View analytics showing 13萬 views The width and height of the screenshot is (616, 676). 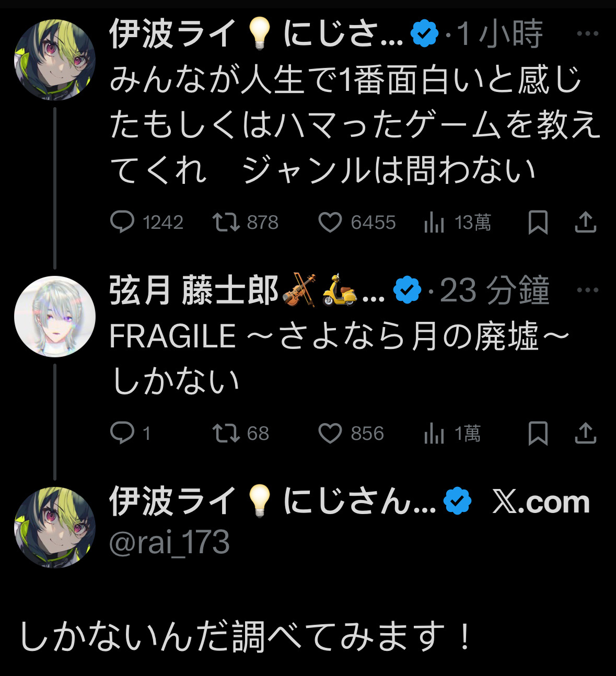434,223
